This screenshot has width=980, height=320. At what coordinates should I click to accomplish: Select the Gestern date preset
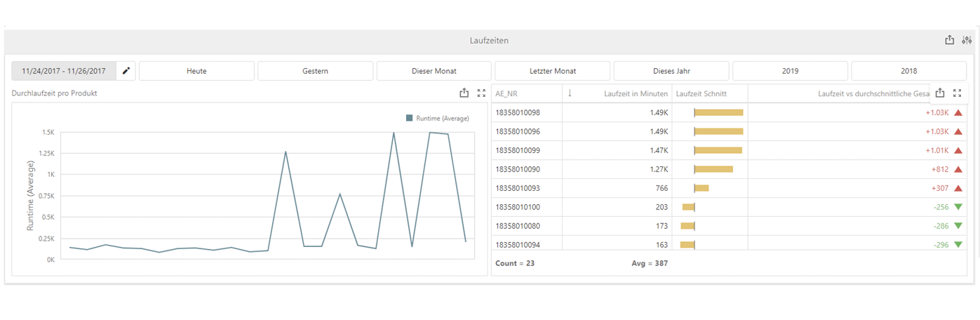coord(315,71)
